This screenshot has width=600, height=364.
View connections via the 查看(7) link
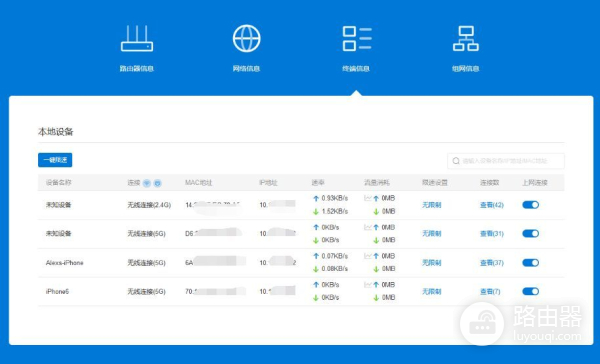[x=490, y=291]
